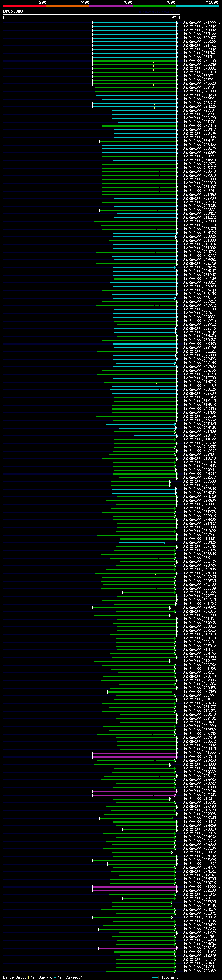Select the UniRef100_Q67JN5 label
This screenshot has height=980, width=222.
(199, 546)
